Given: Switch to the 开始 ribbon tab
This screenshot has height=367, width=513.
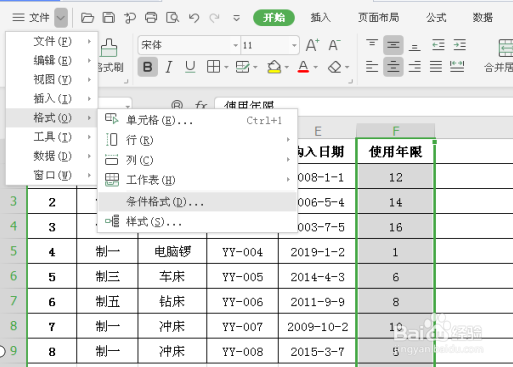Looking at the screenshot, I should click(x=274, y=17).
